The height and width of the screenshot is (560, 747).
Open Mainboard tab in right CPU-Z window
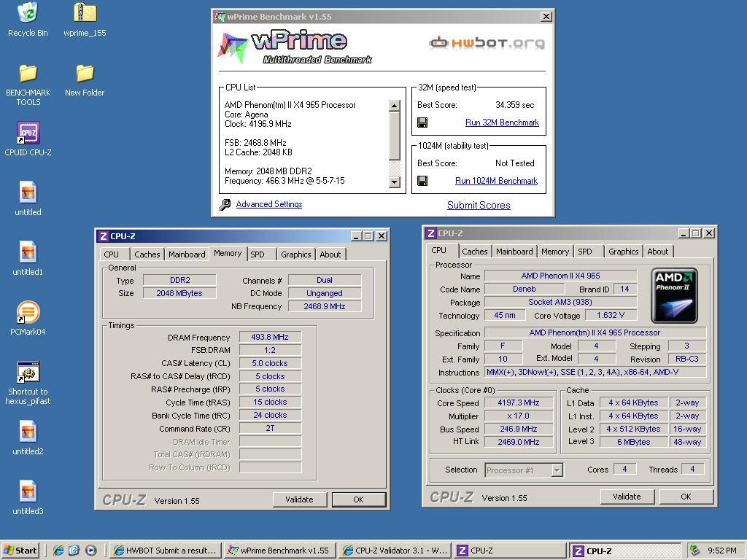[x=514, y=252]
